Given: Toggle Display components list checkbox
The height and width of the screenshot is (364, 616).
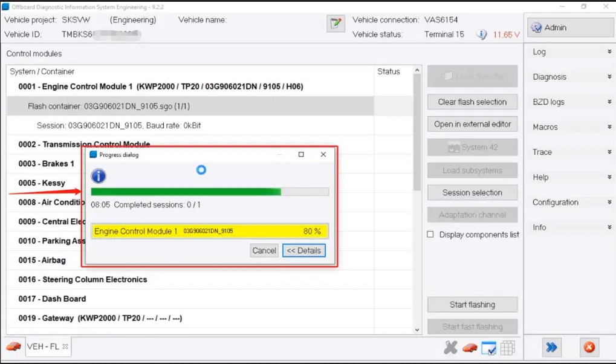Looking at the screenshot, I should 430,234.
